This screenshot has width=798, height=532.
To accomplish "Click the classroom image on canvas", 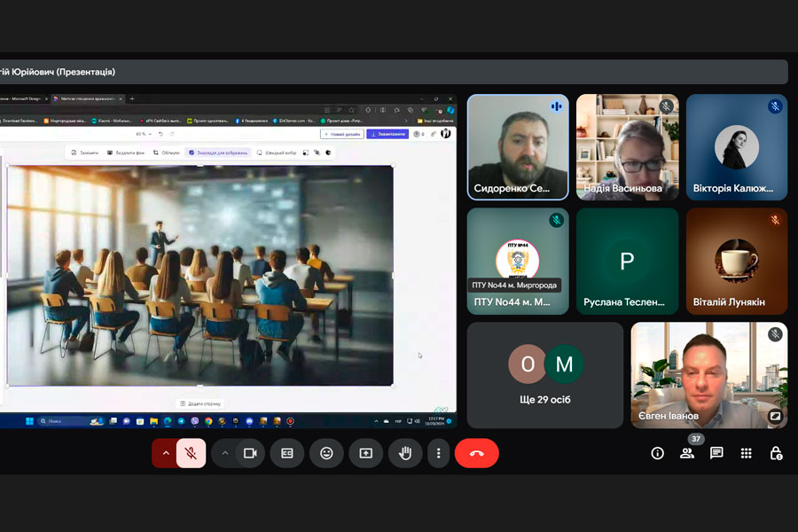I will coord(200,276).
